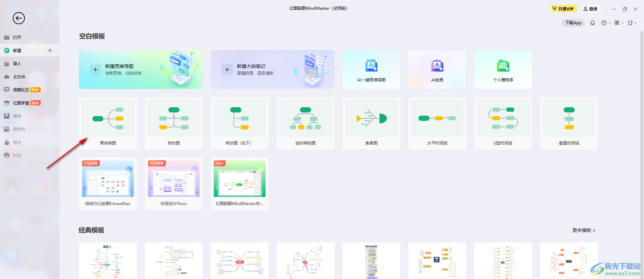Go to 导图社区 community
The width and height of the screenshot is (644, 279).
point(30,90)
